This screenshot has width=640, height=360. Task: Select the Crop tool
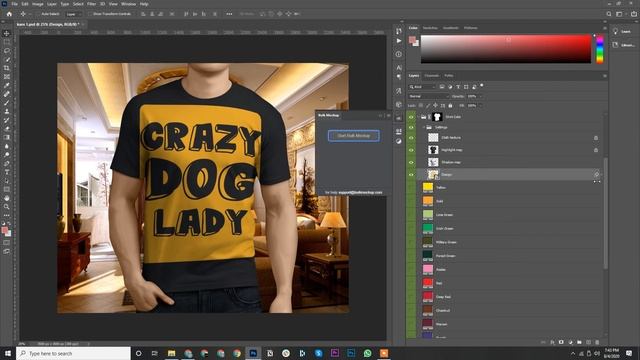(7, 68)
